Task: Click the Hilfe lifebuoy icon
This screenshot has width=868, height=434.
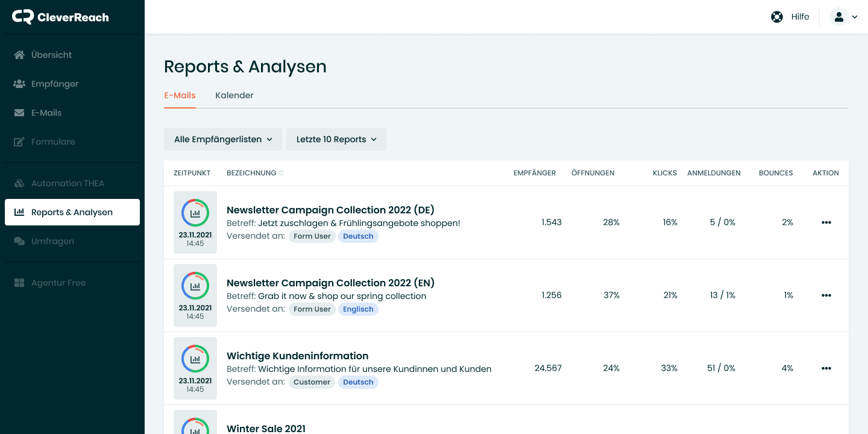Action: (777, 17)
